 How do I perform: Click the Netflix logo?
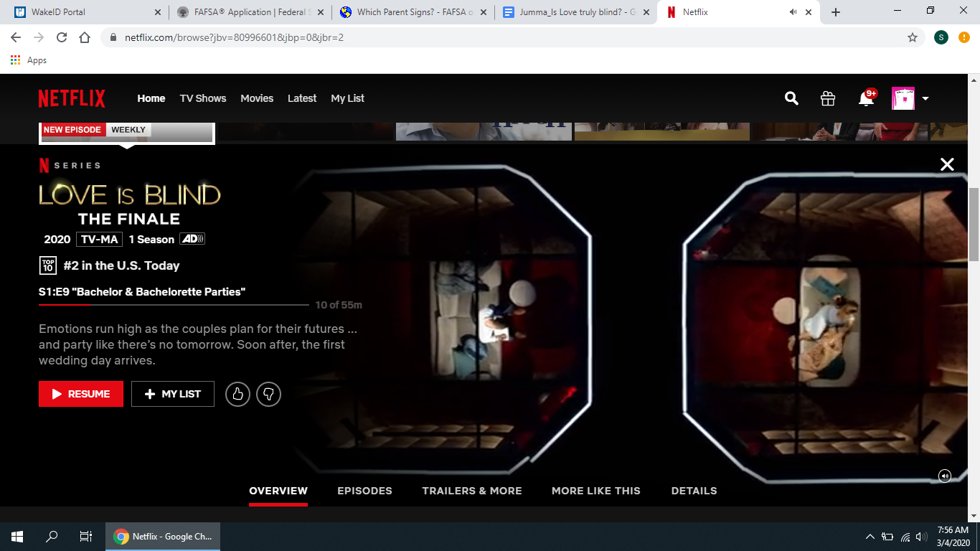click(72, 98)
